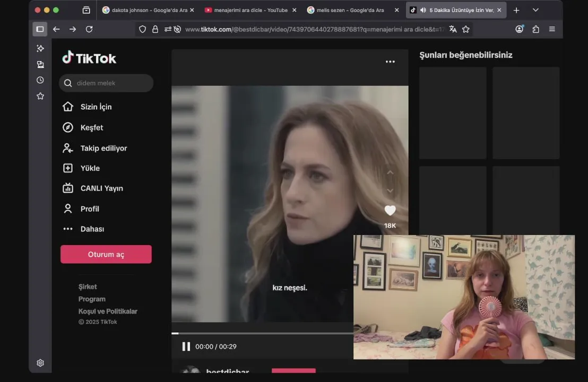
Task: Click the tiktok.com address bar URL
Action: (314, 29)
